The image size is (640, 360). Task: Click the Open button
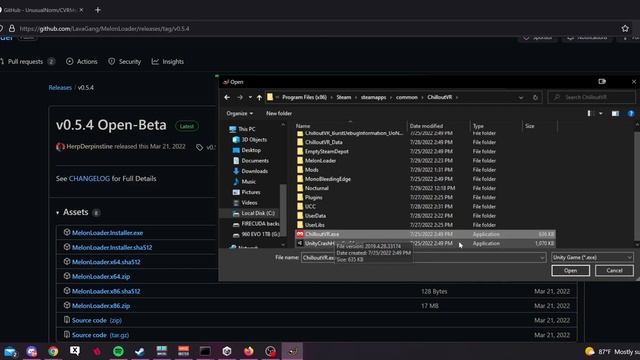pyautogui.click(x=570, y=271)
